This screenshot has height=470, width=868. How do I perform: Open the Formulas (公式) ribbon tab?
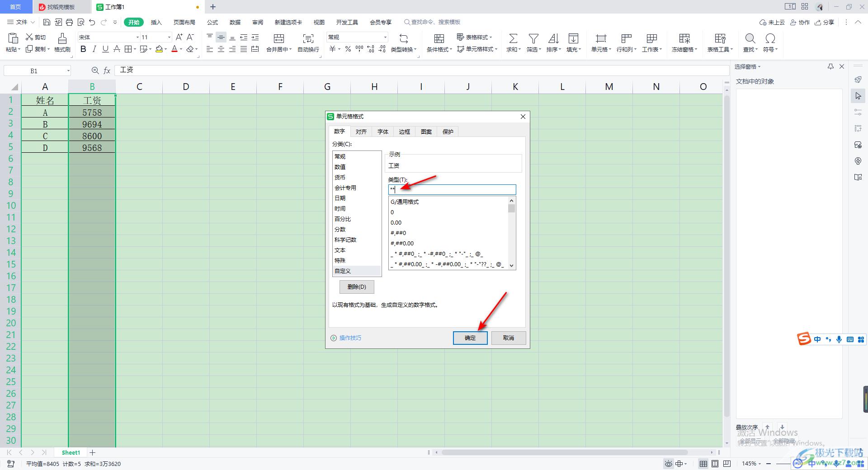[x=212, y=22]
